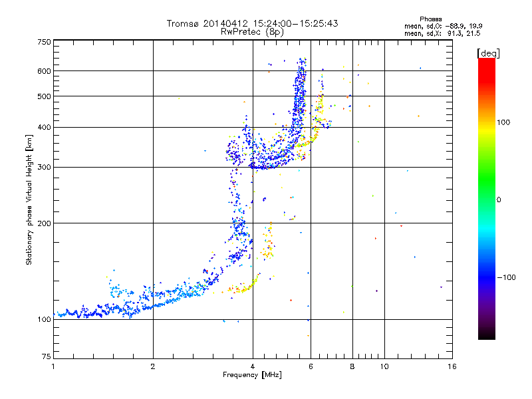Click the height-axis tick label '100' on the left
The width and height of the screenshot is (532, 399).
pyautogui.click(x=44, y=320)
